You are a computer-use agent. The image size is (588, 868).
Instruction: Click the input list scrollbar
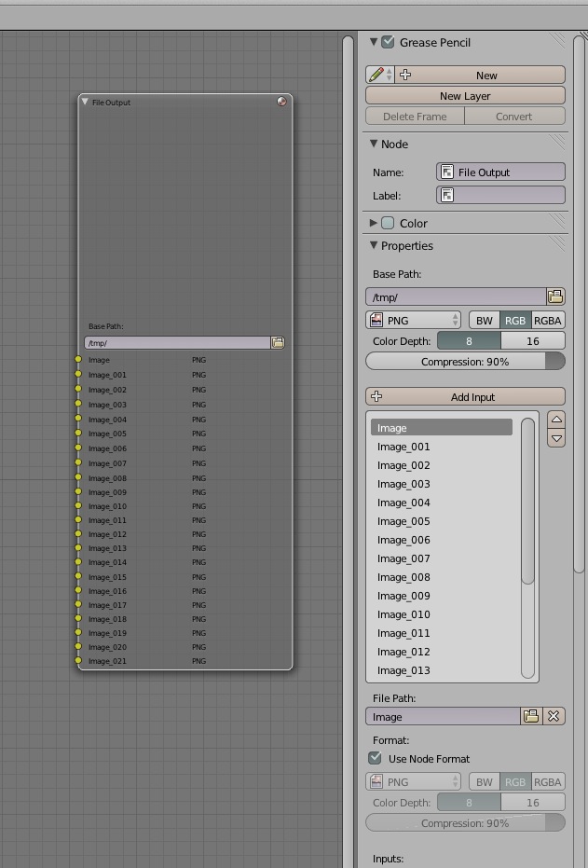(527, 501)
